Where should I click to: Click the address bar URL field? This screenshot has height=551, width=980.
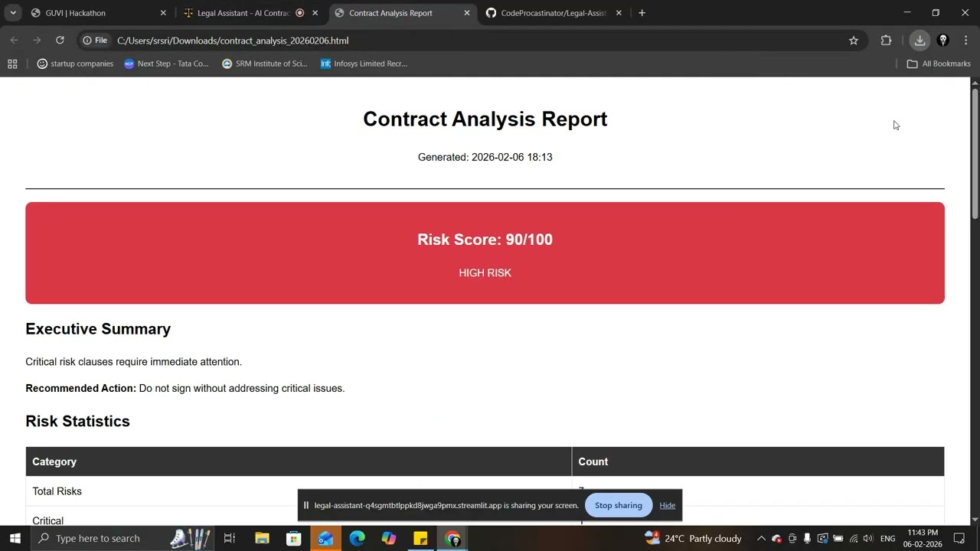(475, 41)
